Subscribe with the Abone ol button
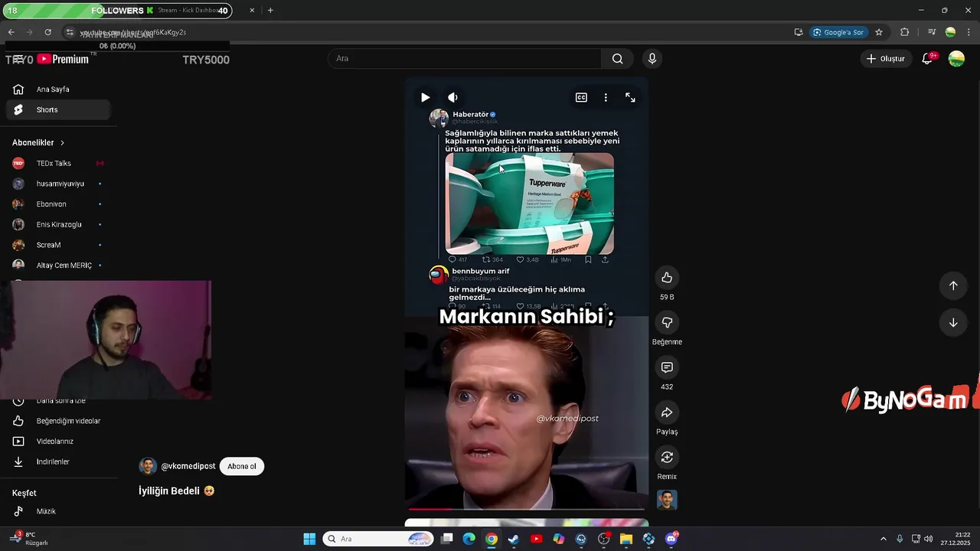The height and width of the screenshot is (551, 980). tap(242, 466)
